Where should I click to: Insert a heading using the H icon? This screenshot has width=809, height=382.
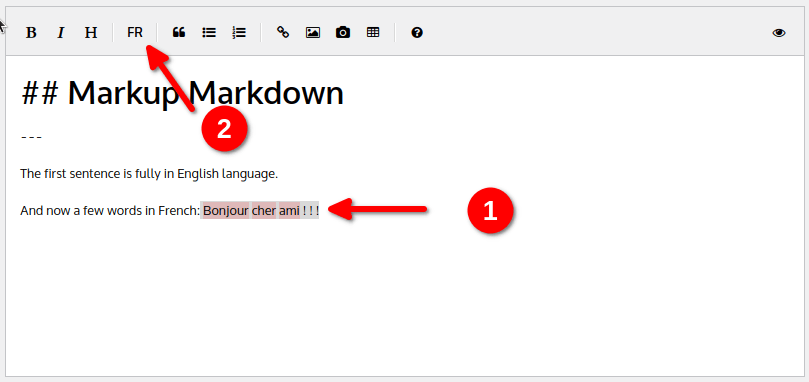pos(91,33)
